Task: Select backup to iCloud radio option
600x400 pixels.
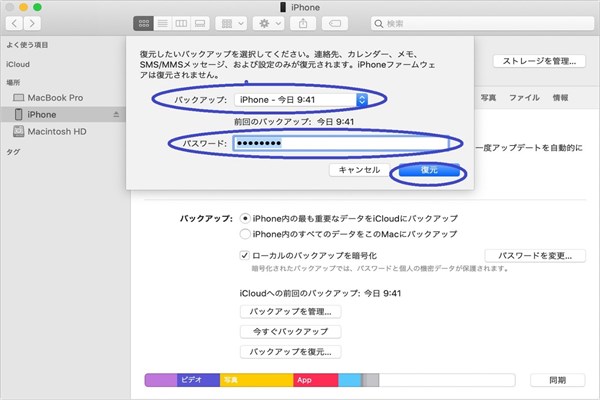Action: pyautogui.click(x=245, y=218)
